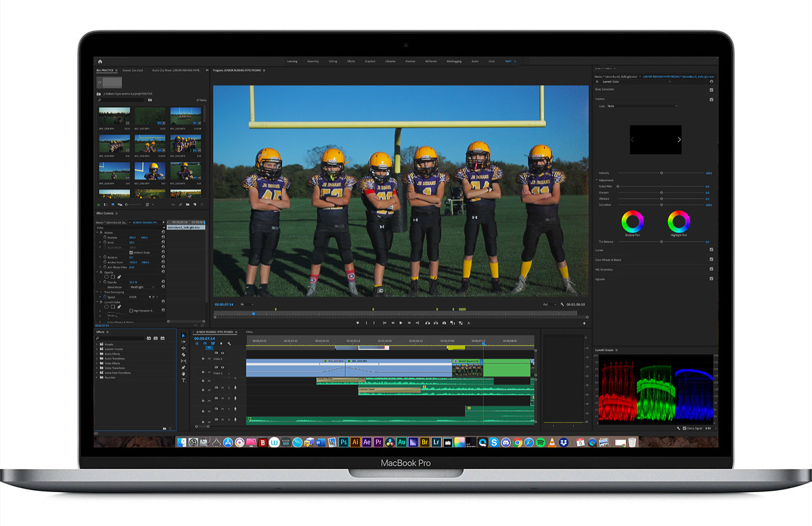The image size is (812, 526).
Task: Select the Hand tool
Action: [x=183, y=374]
